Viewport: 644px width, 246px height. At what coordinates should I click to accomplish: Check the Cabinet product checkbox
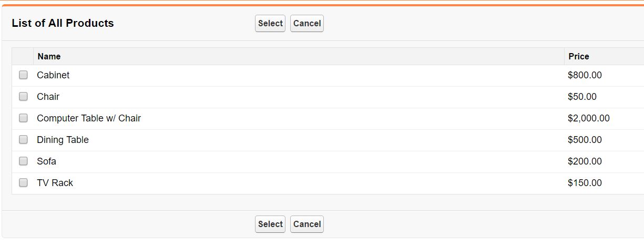23,75
